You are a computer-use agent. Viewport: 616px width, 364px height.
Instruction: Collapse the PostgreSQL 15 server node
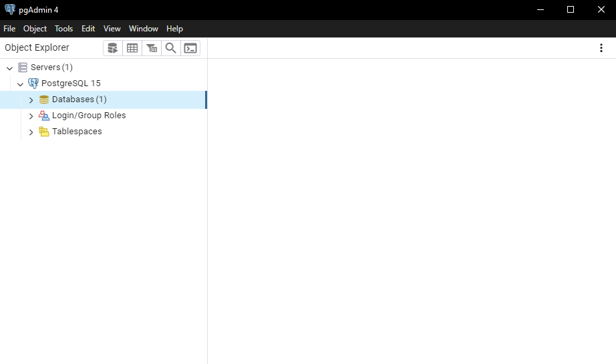(x=20, y=84)
